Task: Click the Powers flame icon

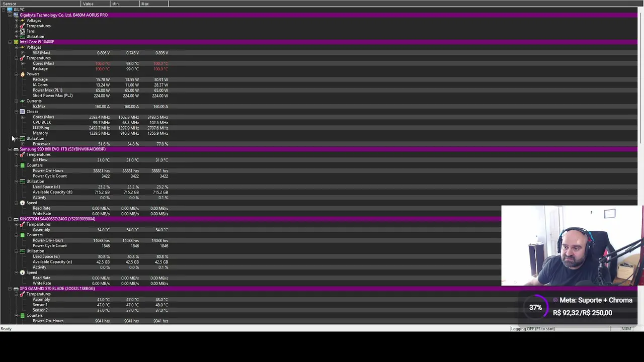Action: tap(22, 74)
